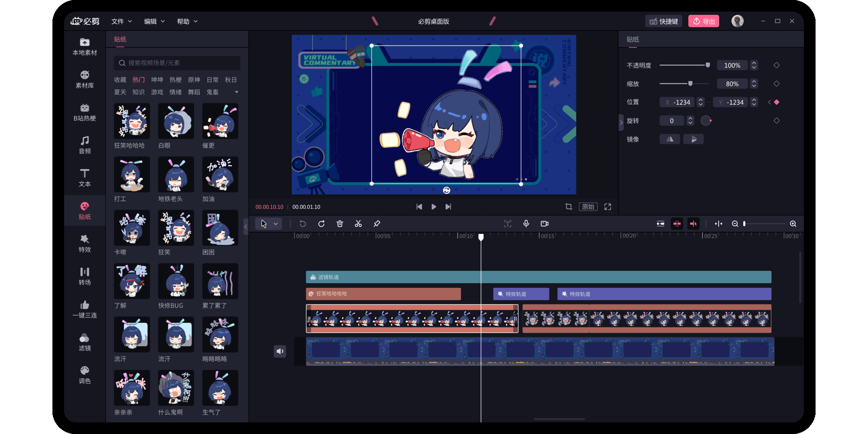Adjust the 缩放 scale slider

(x=684, y=83)
